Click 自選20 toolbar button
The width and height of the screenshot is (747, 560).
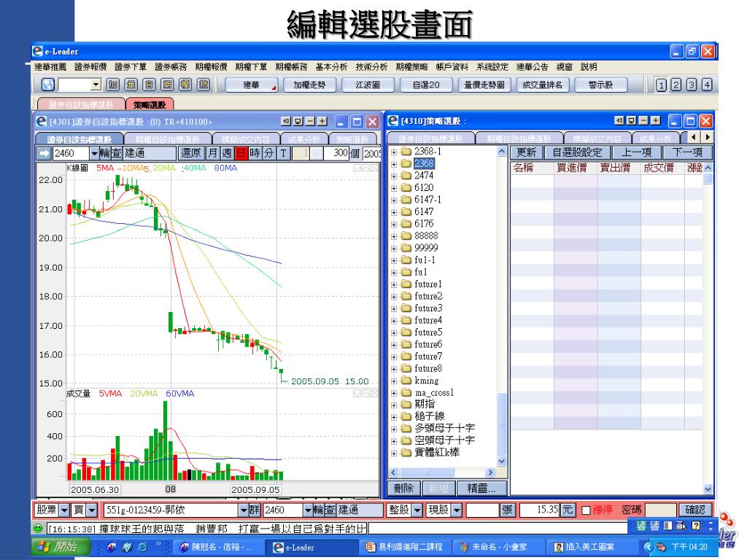pyautogui.click(x=426, y=85)
